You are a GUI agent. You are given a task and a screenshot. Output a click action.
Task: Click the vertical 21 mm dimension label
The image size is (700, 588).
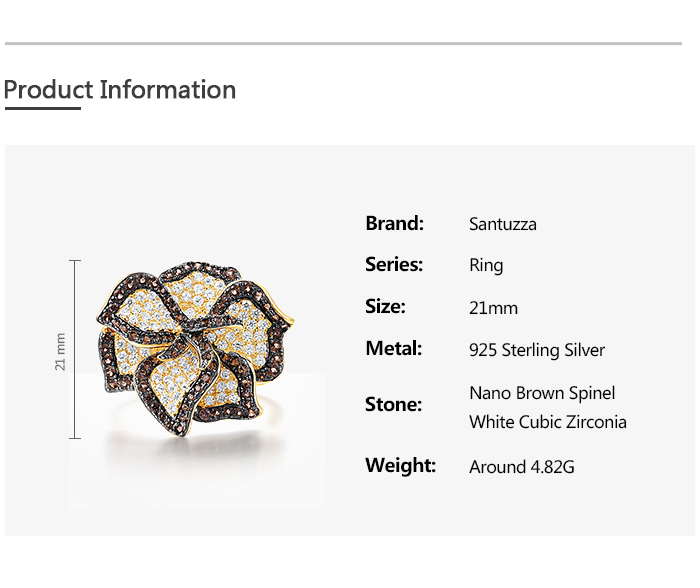point(60,351)
